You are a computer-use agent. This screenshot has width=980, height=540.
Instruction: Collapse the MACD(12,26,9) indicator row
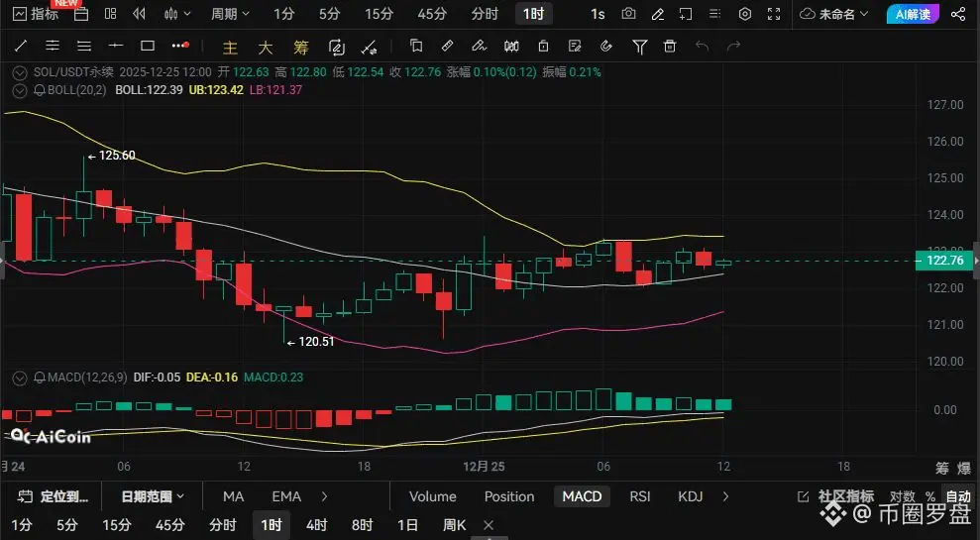point(20,378)
